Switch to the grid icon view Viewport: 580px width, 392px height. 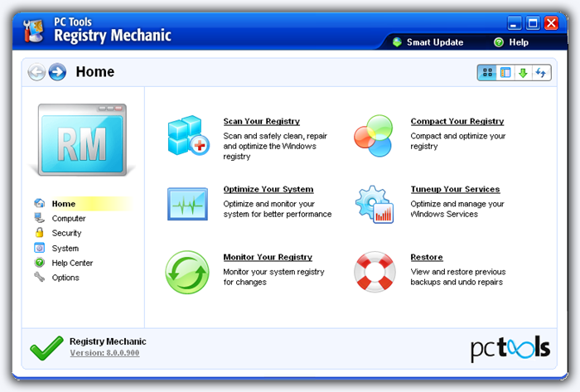[x=487, y=72]
